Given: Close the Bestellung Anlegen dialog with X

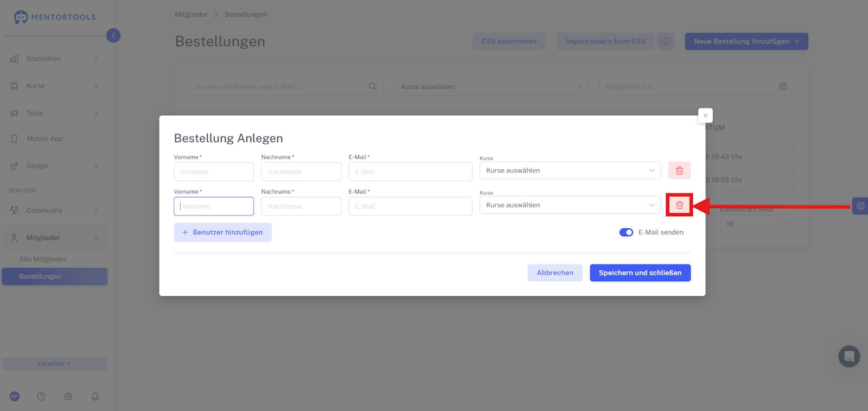Looking at the screenshot, I should 705,115.
